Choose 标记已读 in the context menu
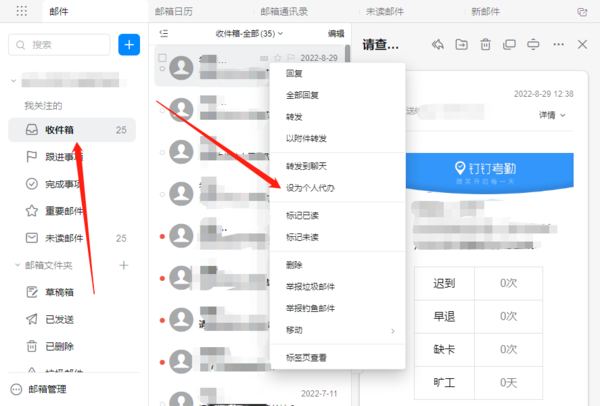This screenshot has height=406, width=600. coord(338,215)
